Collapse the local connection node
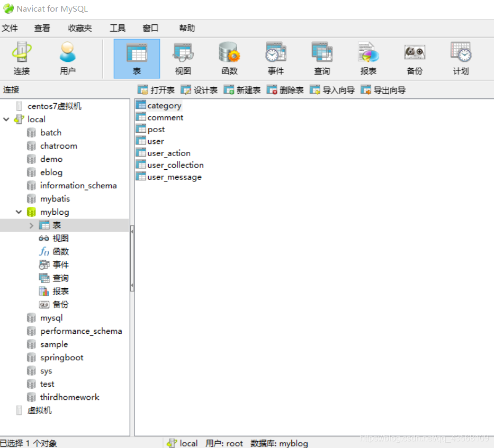Image resolution: width=494 pixels, height=448 pixels. pyautogui.click(x=6, y=120)
